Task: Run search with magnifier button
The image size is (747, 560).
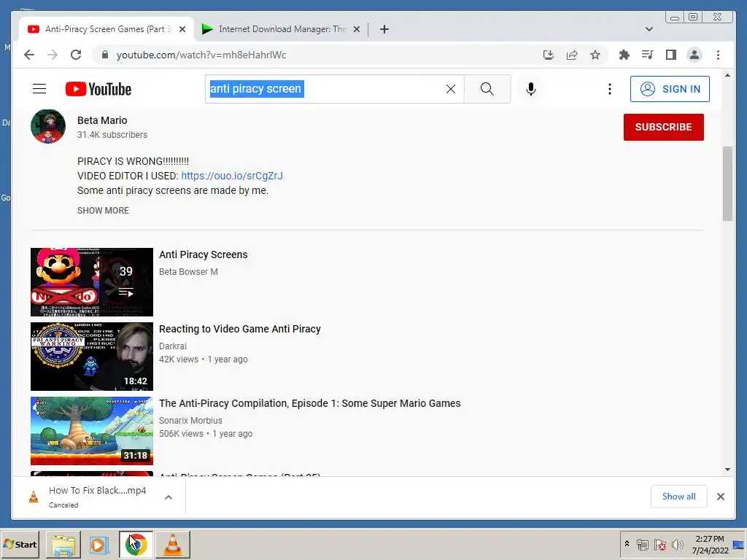Action: click(487, 89)
